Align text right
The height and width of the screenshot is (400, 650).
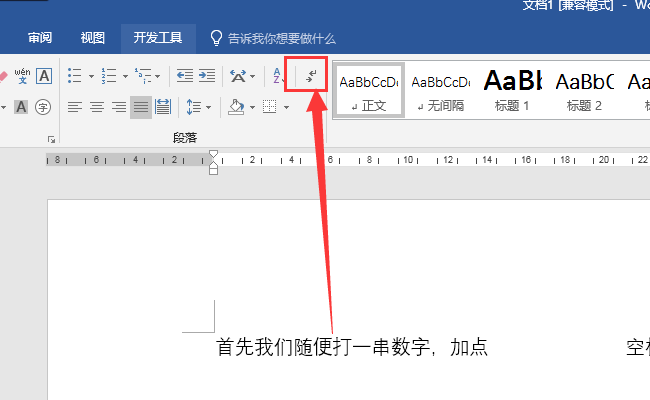coord(119,107)
